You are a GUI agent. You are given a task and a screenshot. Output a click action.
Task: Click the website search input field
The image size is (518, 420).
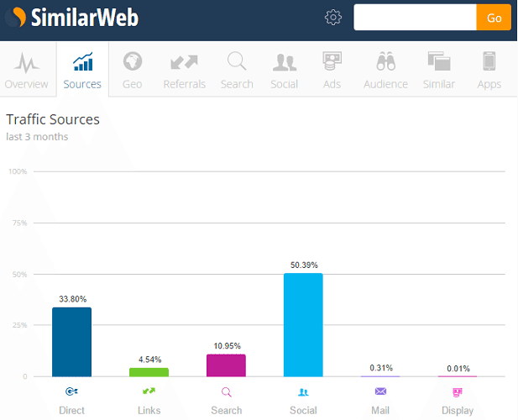click(415, 18)
